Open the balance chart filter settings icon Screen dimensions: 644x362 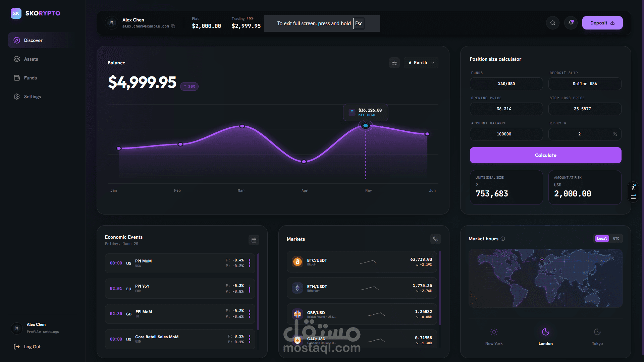[394, 63]
